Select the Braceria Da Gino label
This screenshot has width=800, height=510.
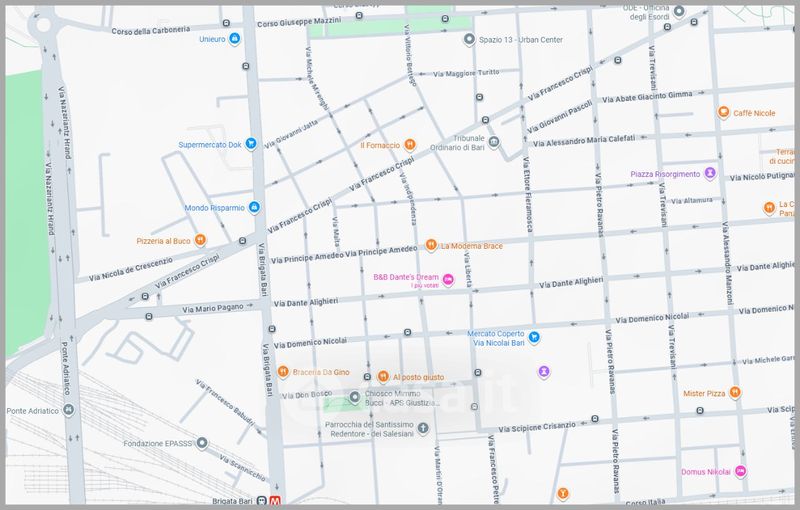coord(320,372)
